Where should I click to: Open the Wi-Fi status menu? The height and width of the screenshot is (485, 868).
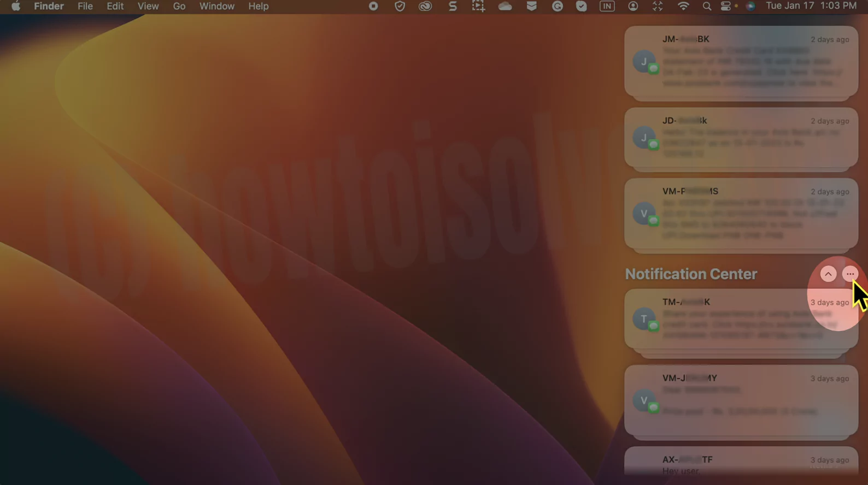pos(683,6)
